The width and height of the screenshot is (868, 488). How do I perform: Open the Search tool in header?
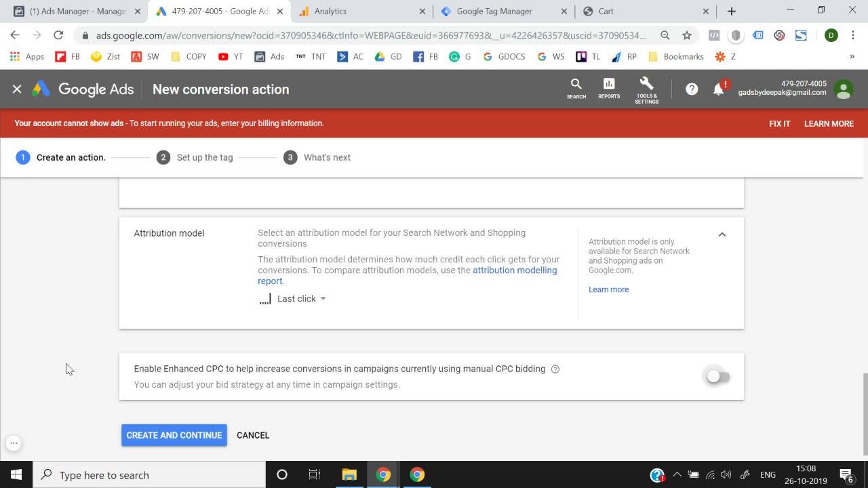[576, 89]
